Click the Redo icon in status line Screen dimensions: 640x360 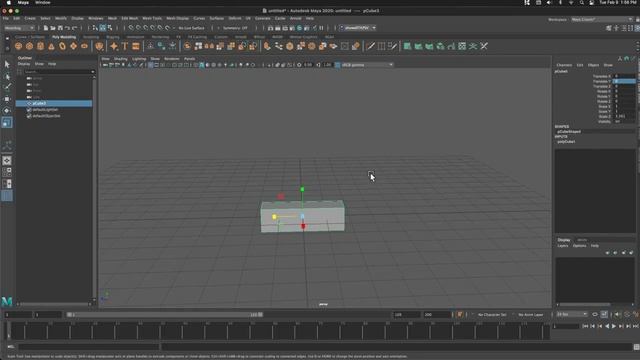[75, 28]
